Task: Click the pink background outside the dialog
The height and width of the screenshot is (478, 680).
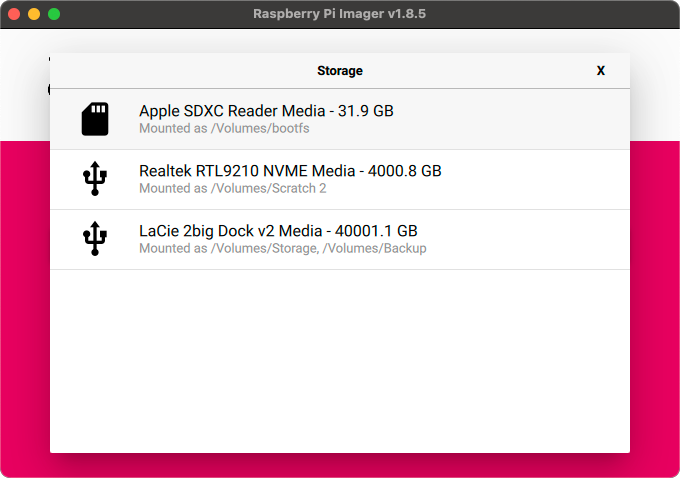Action: [655, 300]
